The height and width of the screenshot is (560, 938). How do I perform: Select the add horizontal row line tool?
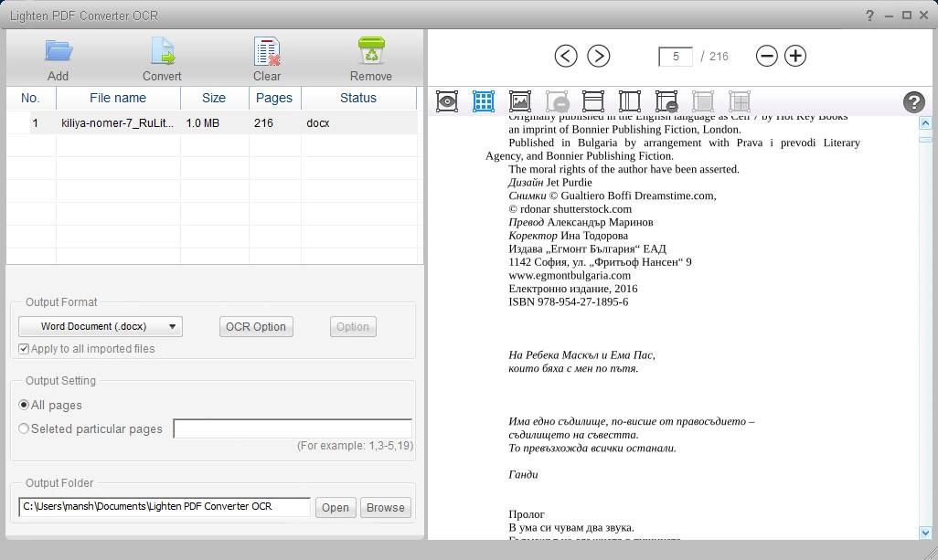pyautogui.click(x=592, y=101)
